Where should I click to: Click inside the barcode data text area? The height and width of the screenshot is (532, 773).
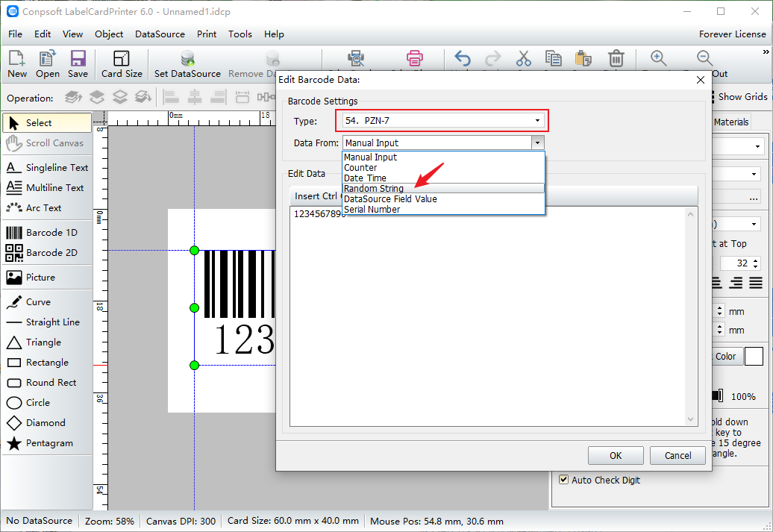click(488, 316)
